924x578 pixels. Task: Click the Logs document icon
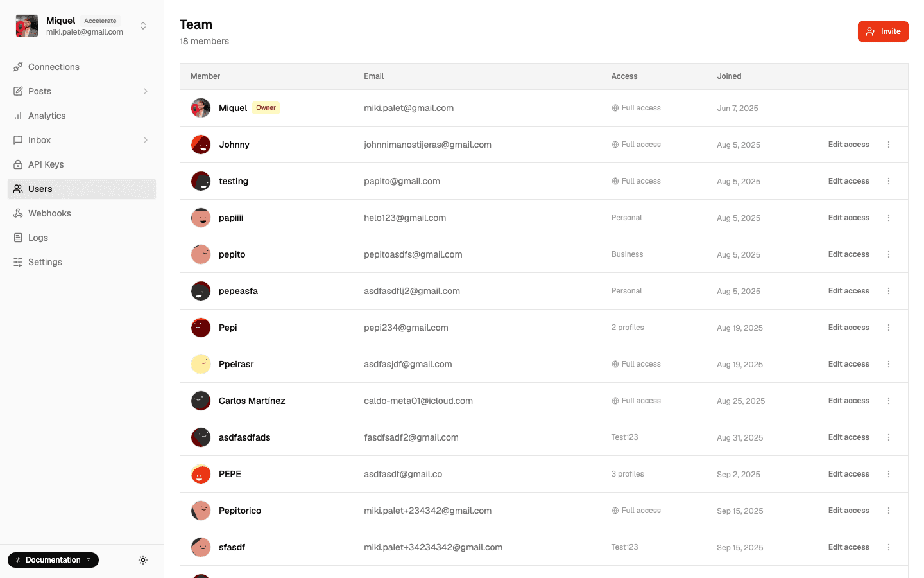[18, 238]
